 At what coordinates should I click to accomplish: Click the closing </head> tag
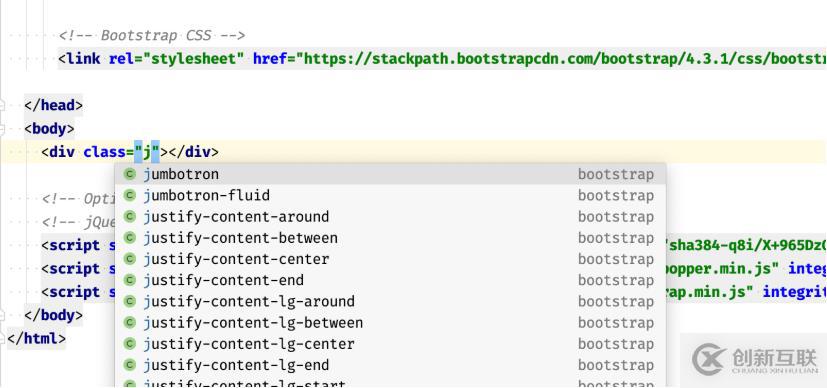(54, 105)
